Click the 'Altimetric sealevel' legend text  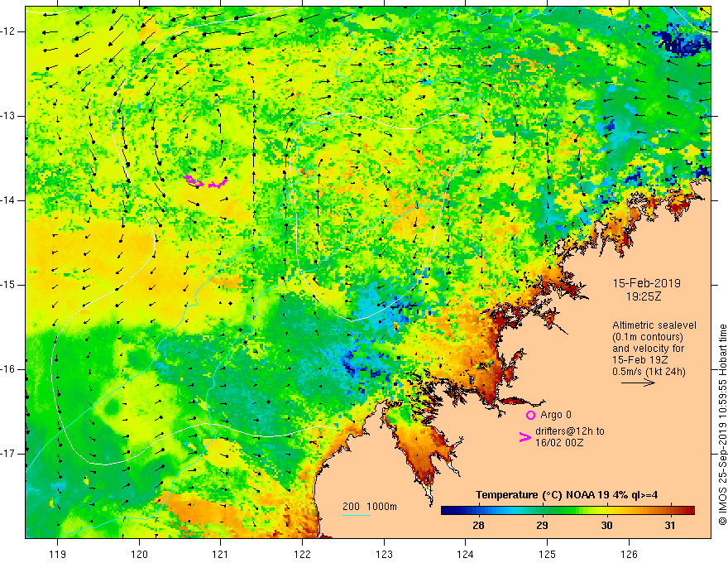pyautogui.click(x=654, y=325)
